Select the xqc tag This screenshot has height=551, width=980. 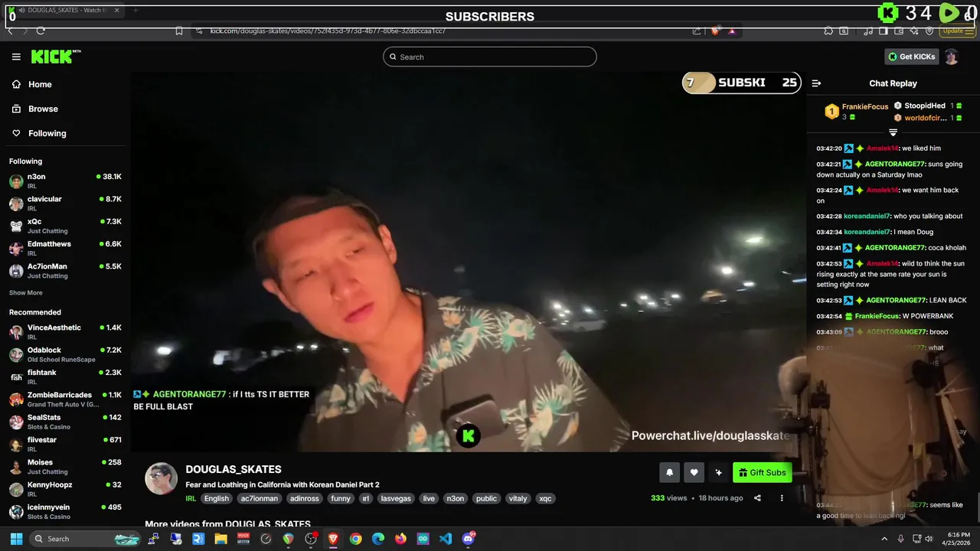click(545, 498)
